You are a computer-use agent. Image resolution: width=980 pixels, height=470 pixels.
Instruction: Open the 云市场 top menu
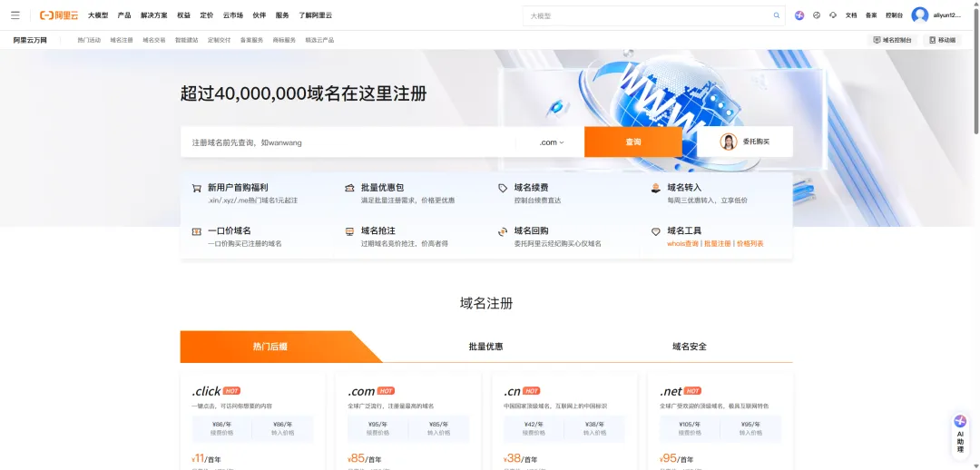(x=233, y=15)
